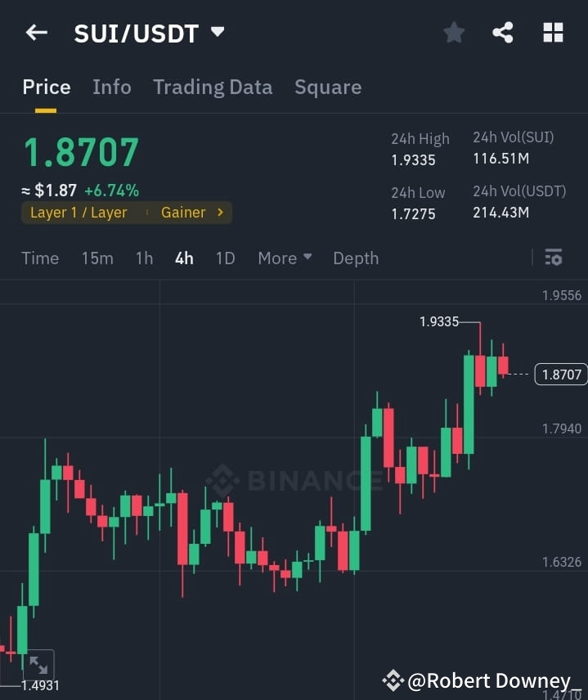Open the Depth view

(356, 258)
